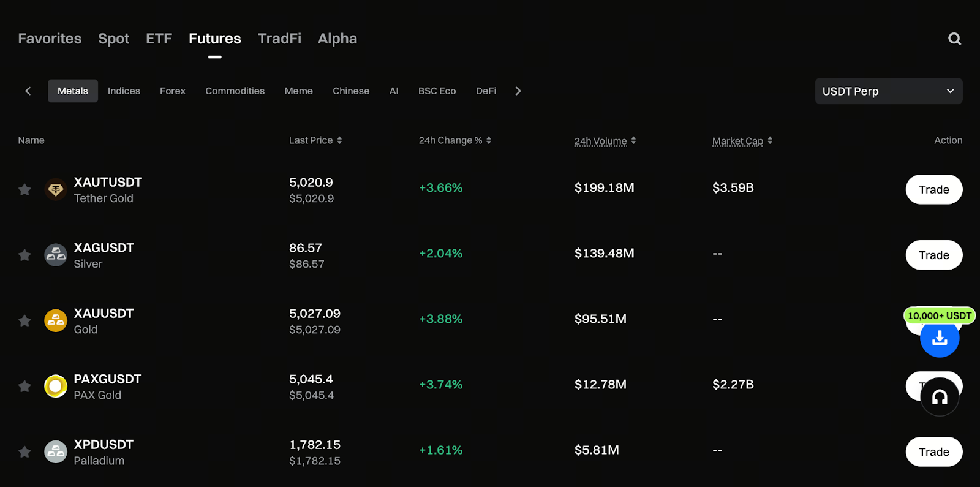The width and height of the screenshot is (980, 487).
Task: Click the Silver XAGUSDT icon
Action: click(x=56, y=255)
